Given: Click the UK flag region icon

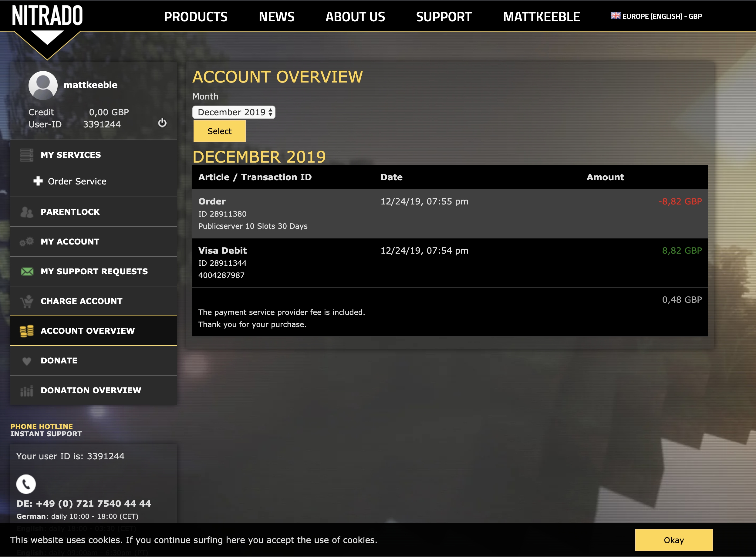Looking at the screenshot, I should click(616, 15).
